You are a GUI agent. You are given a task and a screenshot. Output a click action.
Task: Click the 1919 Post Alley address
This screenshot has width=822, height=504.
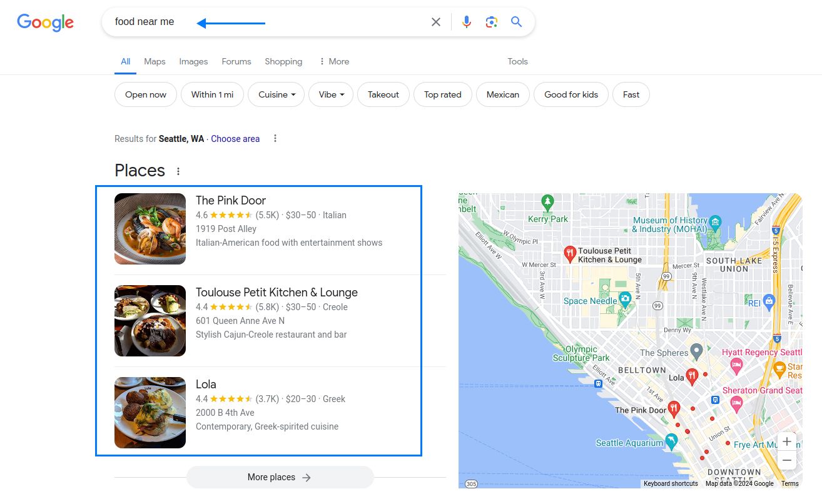[x=226, y=229]
